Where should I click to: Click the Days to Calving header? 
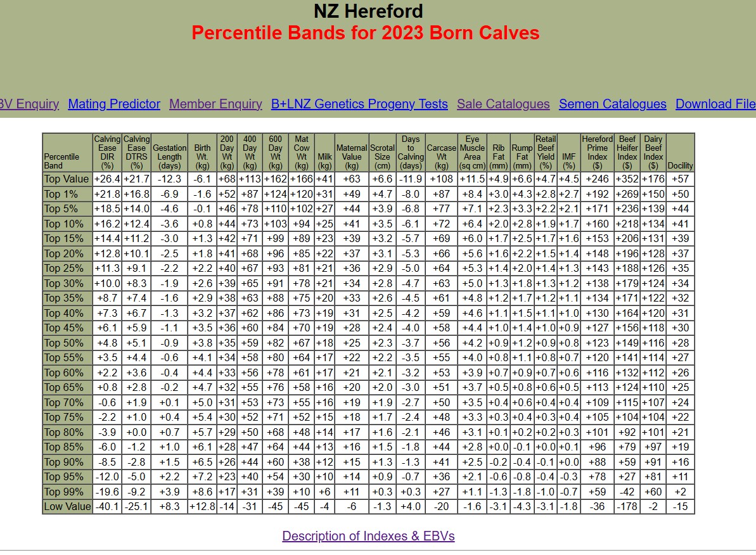click(410, 153)
